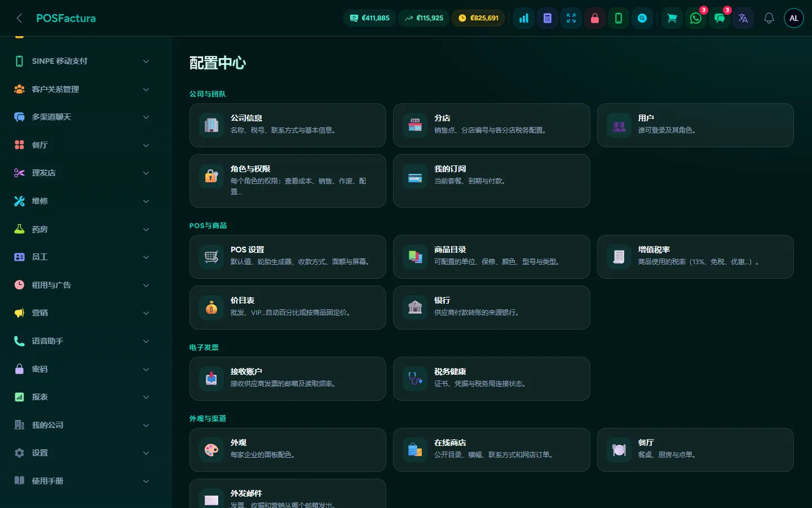
Task: Open the 维修 sidebar menu item
Action: [x=82, y=201]
